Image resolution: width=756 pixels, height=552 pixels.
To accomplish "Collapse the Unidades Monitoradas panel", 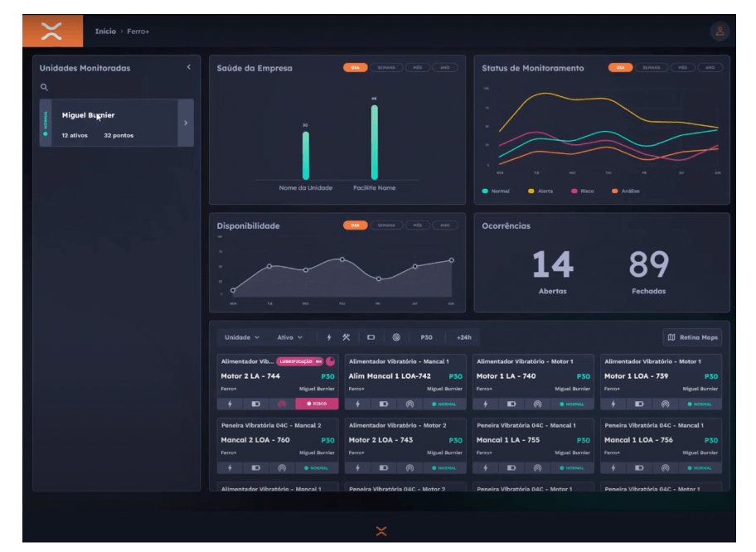I will pyautogui.click(x=188, y=67).
